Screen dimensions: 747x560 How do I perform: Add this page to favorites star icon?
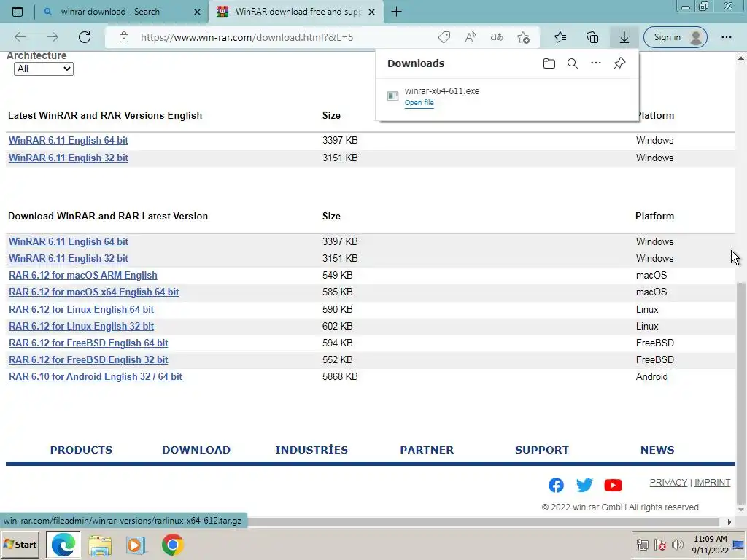pyautogui.click(x=523, y=37)
